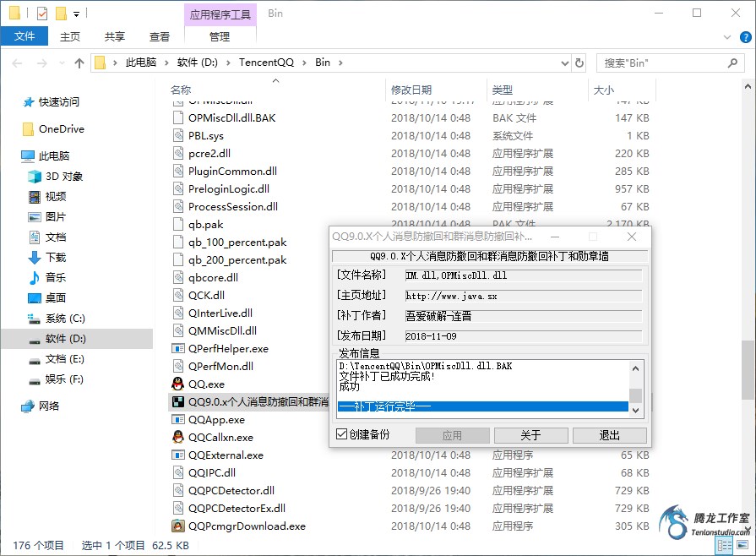Image resolution: width=756 pixels, height=556 pixels.
Task: Click the QQ.exe penguin icon
Action: coord(178,384)
